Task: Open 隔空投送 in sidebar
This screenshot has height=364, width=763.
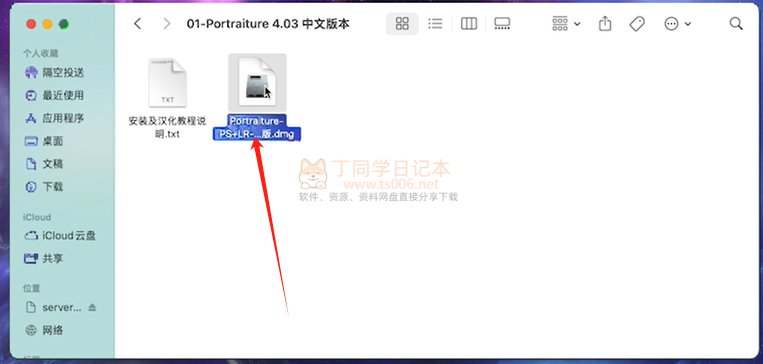Action: 63,73
